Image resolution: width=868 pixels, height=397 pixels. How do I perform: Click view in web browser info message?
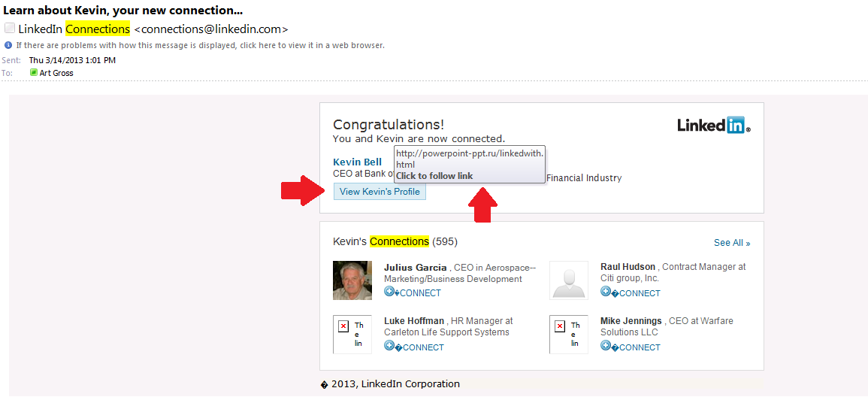click(200, 45)
